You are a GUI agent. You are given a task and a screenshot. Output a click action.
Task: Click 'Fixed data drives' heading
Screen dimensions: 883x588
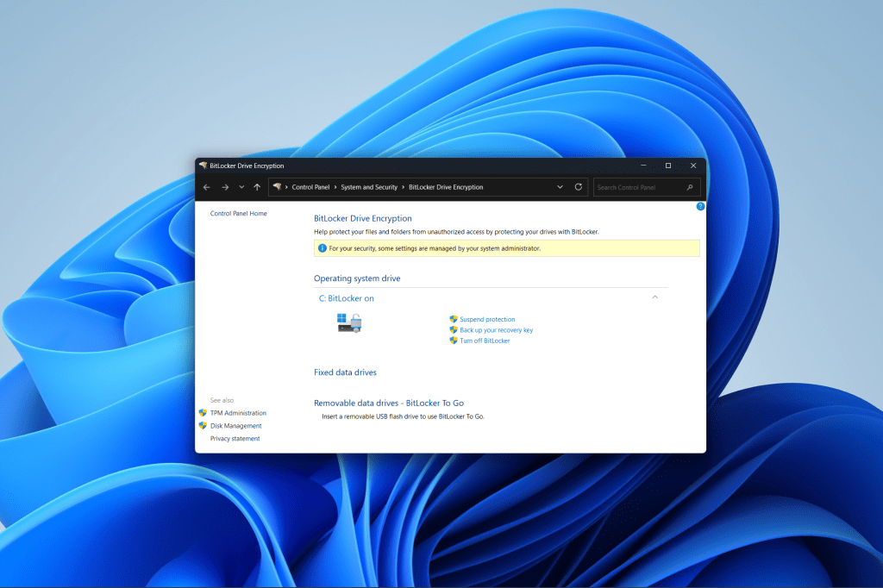[x=345, y=372]
